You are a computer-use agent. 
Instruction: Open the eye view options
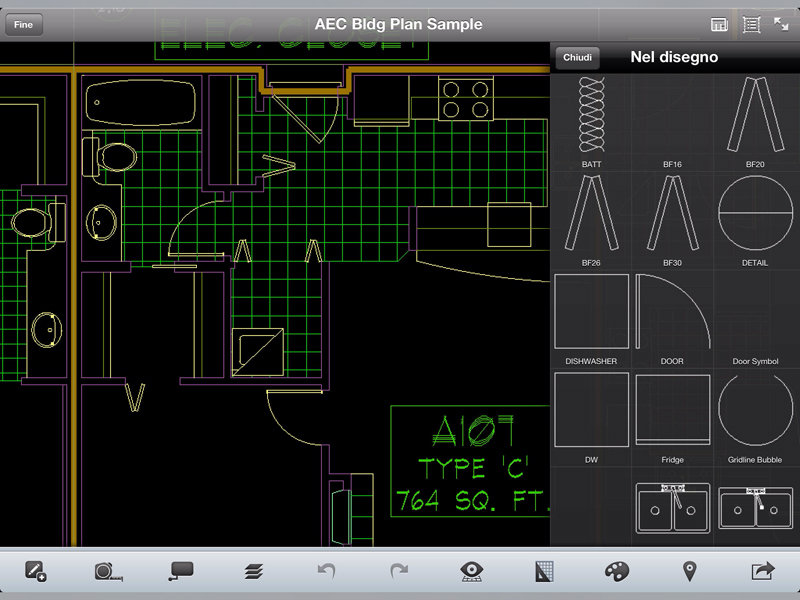[472, 571]
